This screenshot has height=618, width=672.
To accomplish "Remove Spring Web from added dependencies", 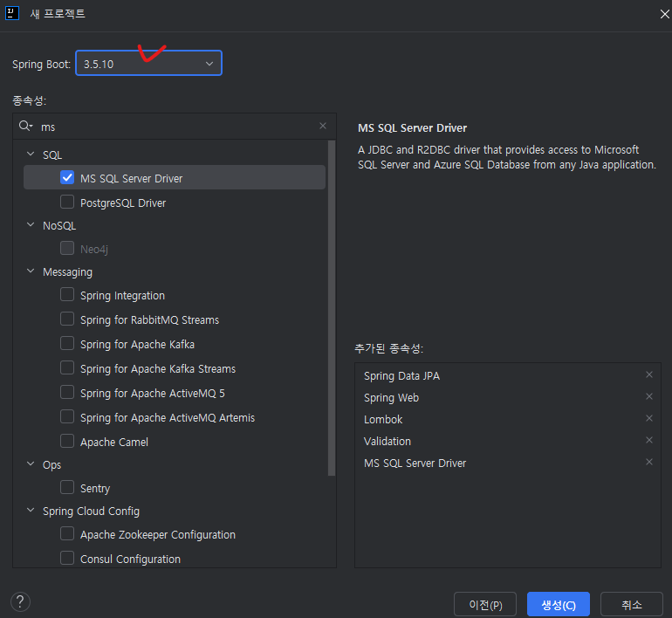I will click(x=648, y=397).
